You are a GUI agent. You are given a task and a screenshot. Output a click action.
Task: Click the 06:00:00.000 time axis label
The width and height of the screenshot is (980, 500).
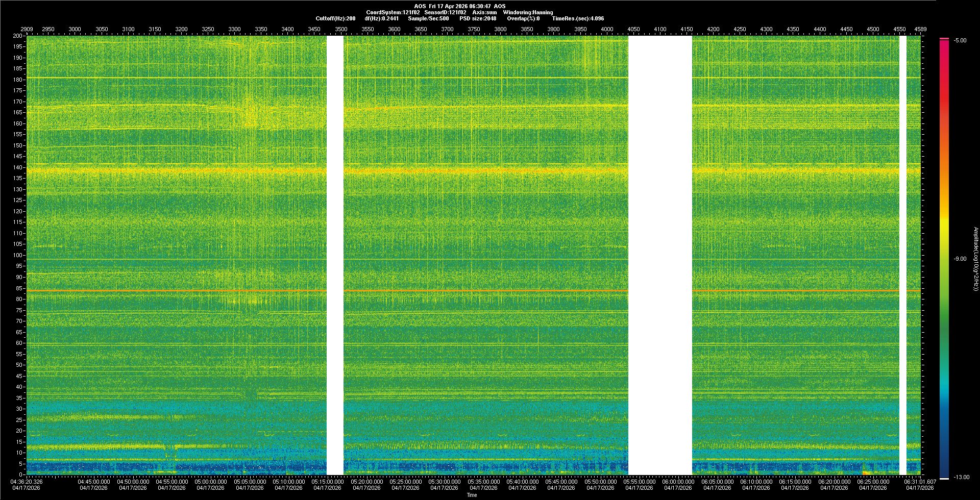click(x=678, y=482)
